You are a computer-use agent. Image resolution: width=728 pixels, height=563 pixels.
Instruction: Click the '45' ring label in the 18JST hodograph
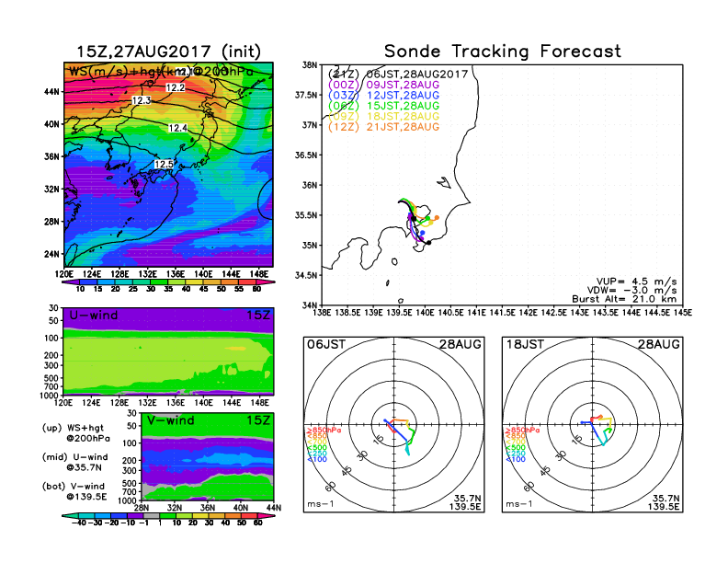545,471
